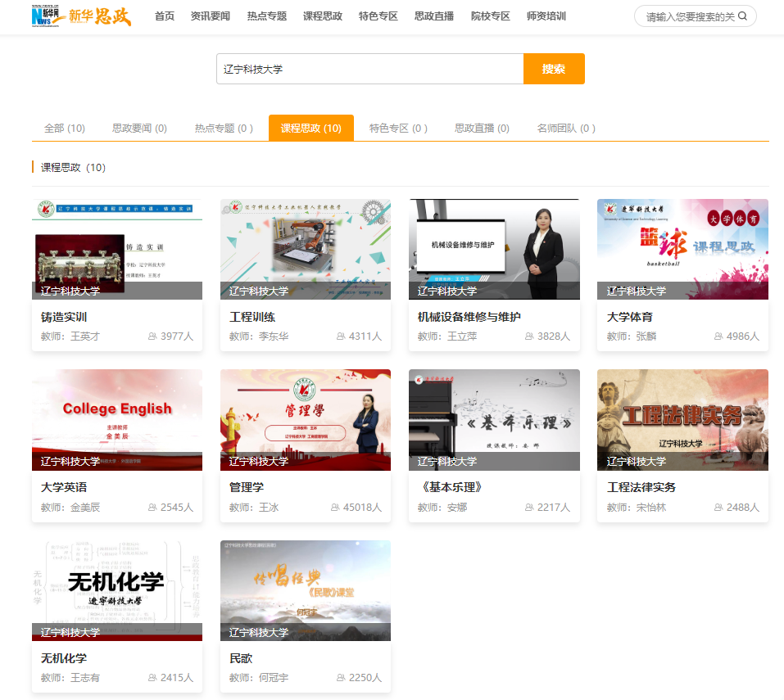Screen dimensions: 784x700
Task: Click viewer count icon on 铸造实训 card
Action: coord(152,336)
